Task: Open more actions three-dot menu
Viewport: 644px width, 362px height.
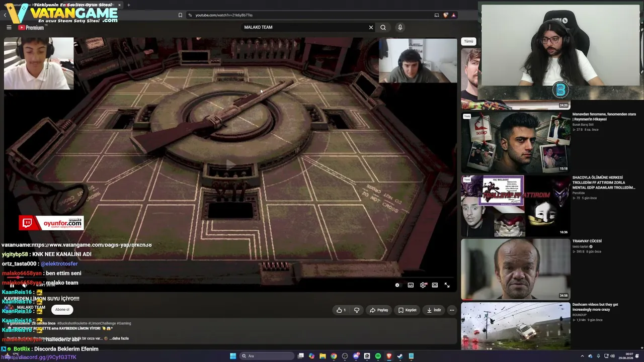Action: (x=452, y=310)
